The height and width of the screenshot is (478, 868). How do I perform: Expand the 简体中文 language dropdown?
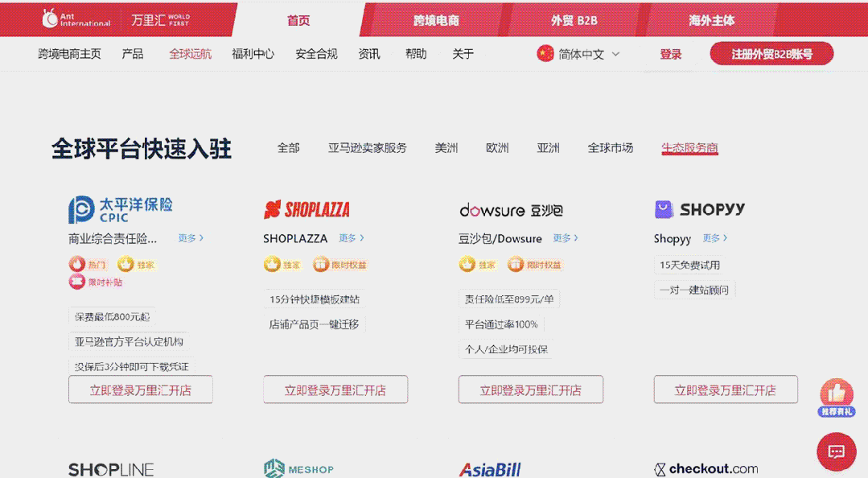(x=588, y=54)
